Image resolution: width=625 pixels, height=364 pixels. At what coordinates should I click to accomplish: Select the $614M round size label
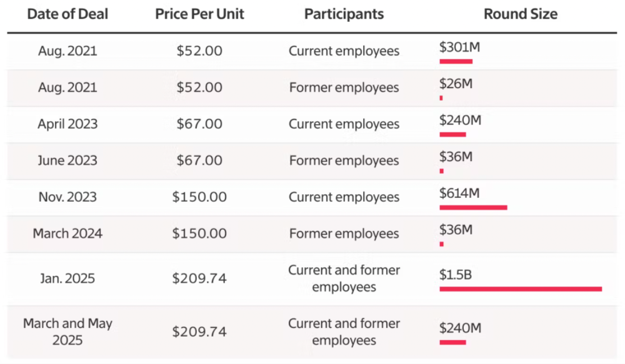pyautogui.click(x=459, y=194)
